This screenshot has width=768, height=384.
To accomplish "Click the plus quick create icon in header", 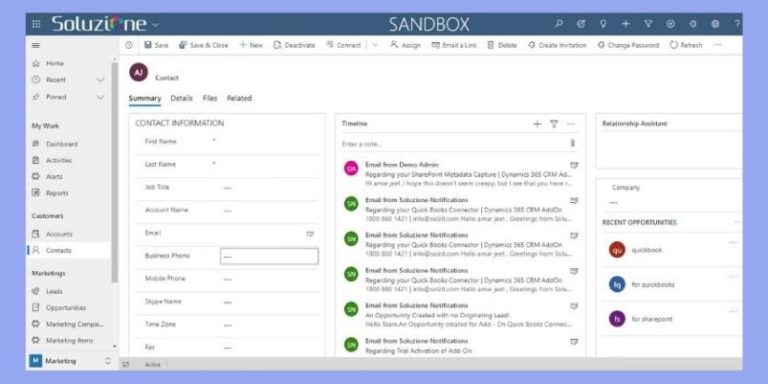I will (625, 24).
